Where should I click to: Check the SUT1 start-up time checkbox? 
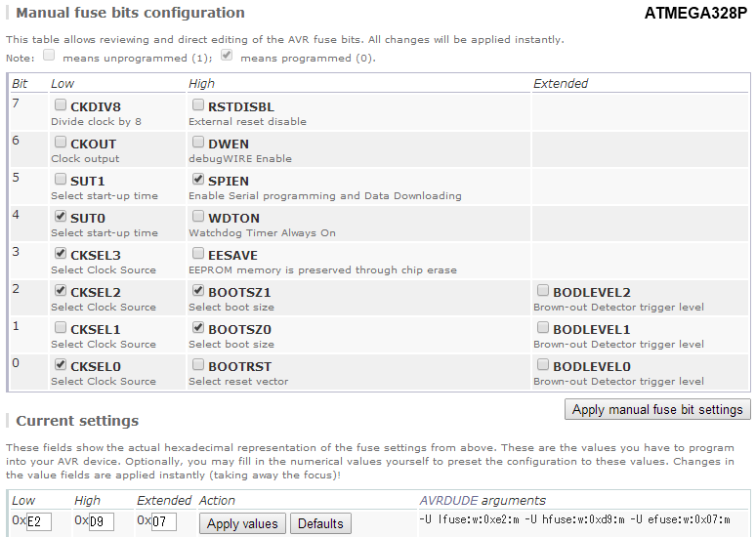pyautogui.click(x=61, y=180)
